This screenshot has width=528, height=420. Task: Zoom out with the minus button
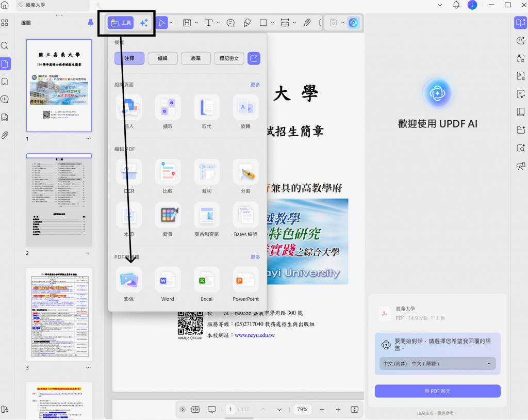pos(322,409)
